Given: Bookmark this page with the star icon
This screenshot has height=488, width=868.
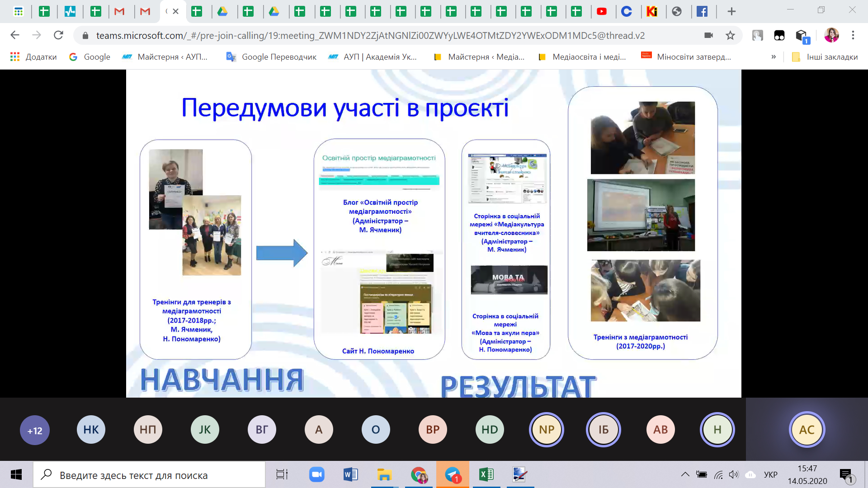Looking at the screenshot, I should [x=730, y=35].
